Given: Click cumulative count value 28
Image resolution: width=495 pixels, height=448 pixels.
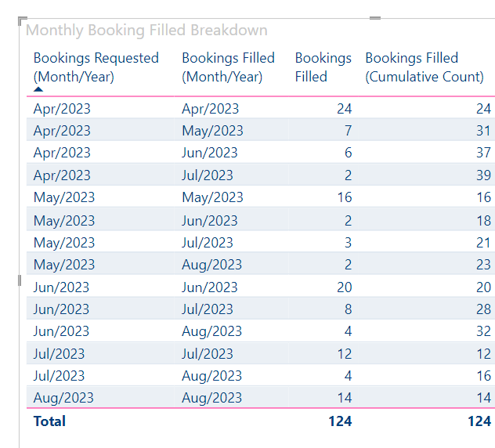Looking at the screenshot, I should pos(483,309).
